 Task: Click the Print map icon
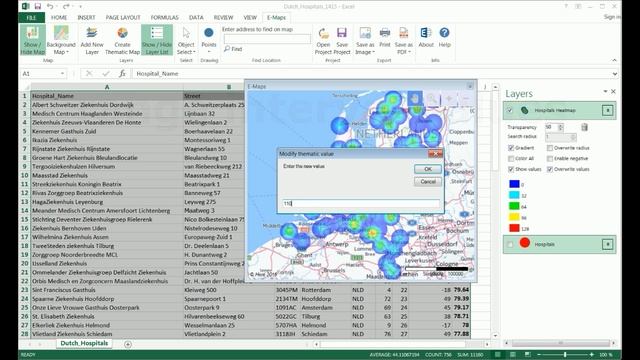(384, 33)
